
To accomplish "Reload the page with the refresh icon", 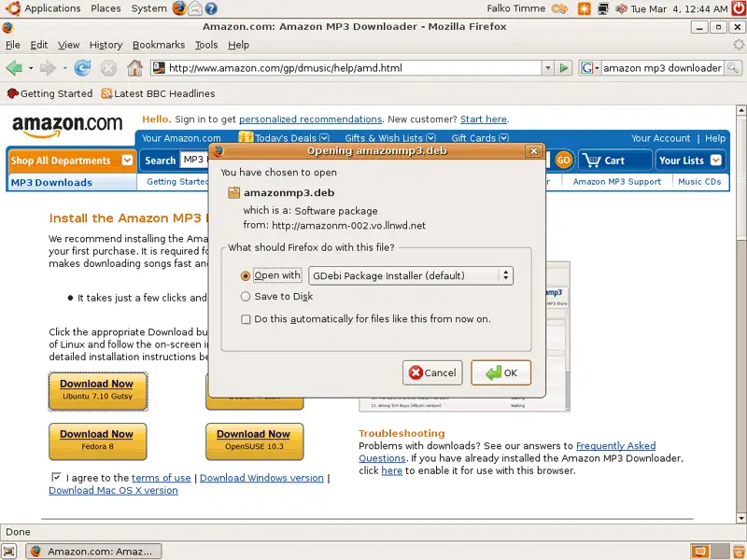I will (82, 68).
